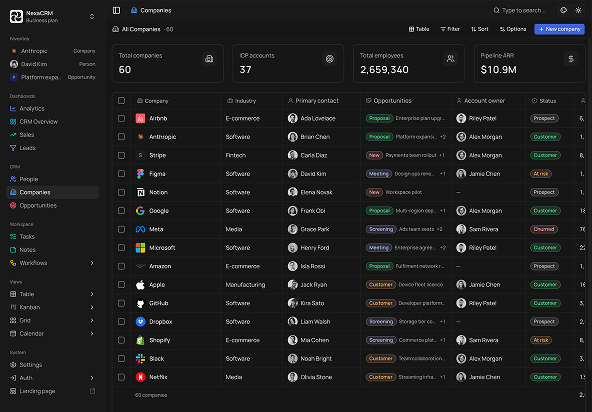Open Opportunities in sidebar

click(52, 206)
